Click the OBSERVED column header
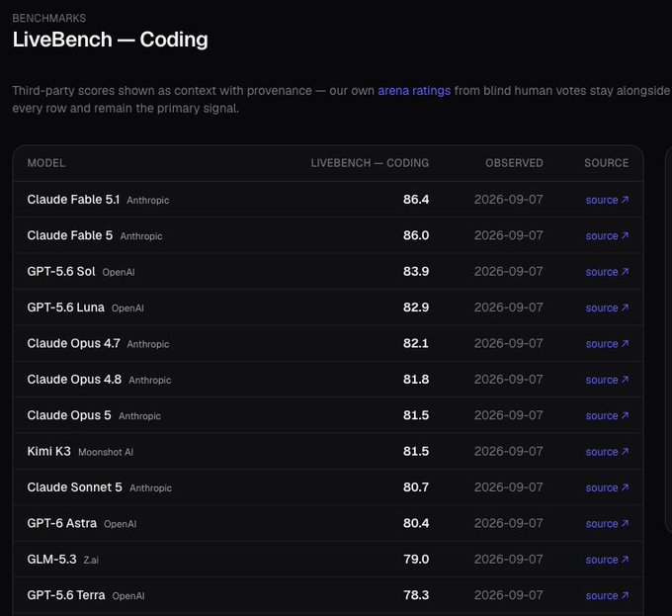The image size is (672, 616). (514, 163)
